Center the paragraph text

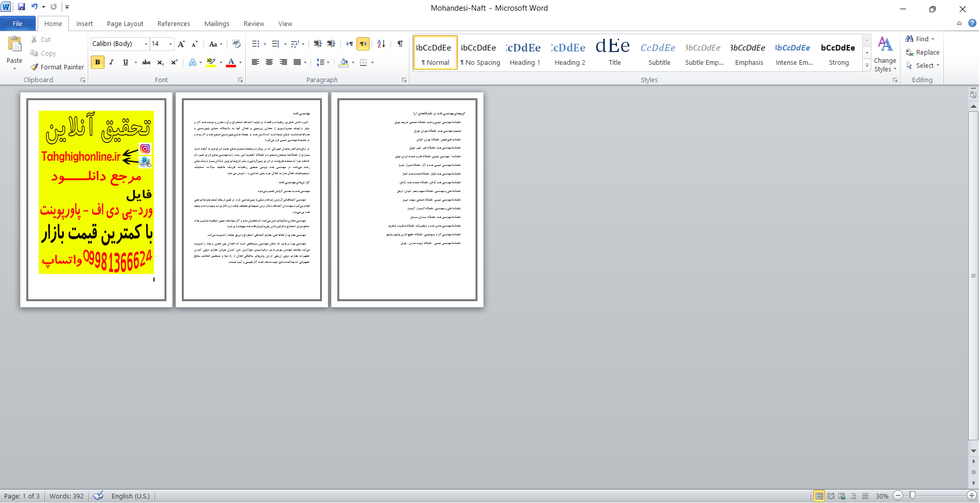(x=269, y=62)
